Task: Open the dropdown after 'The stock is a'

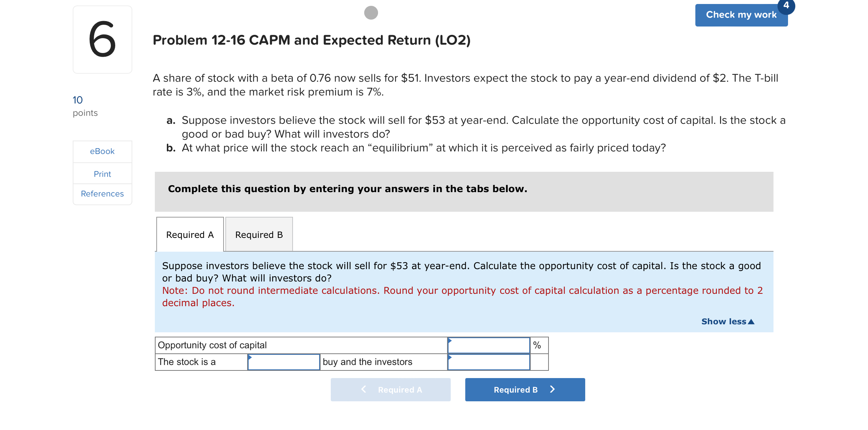Action: [284, 362]
